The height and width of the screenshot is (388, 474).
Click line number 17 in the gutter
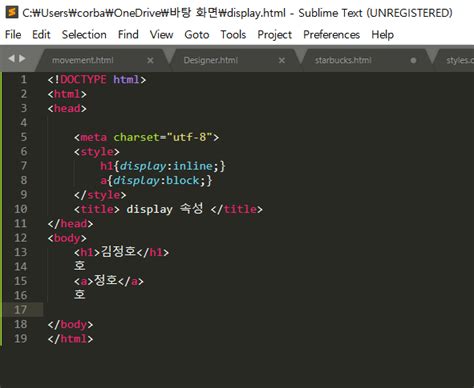pos(21,310)
